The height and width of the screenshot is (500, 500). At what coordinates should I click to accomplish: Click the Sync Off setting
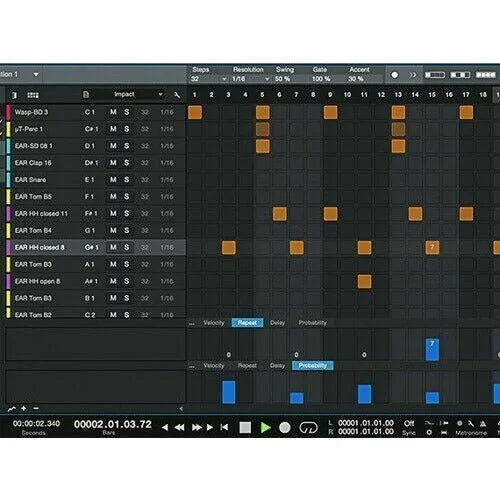click(x=409, y=423)
